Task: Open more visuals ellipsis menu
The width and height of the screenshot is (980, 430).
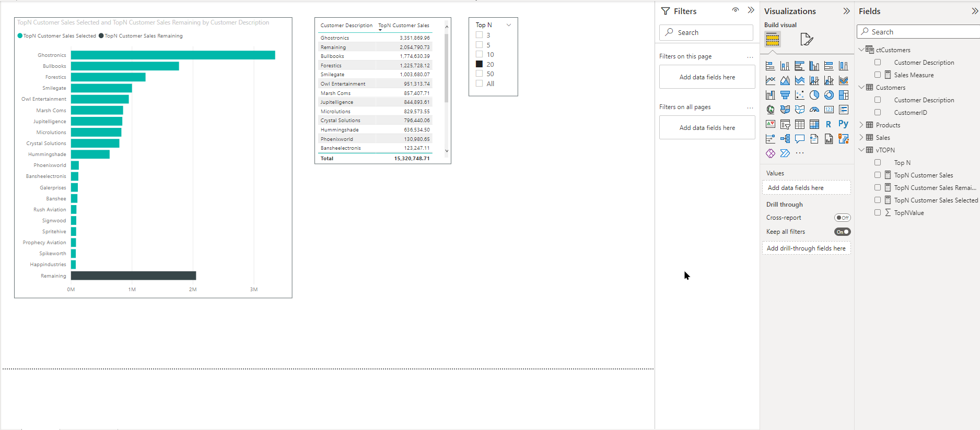Action: click(x=799, y=153)
